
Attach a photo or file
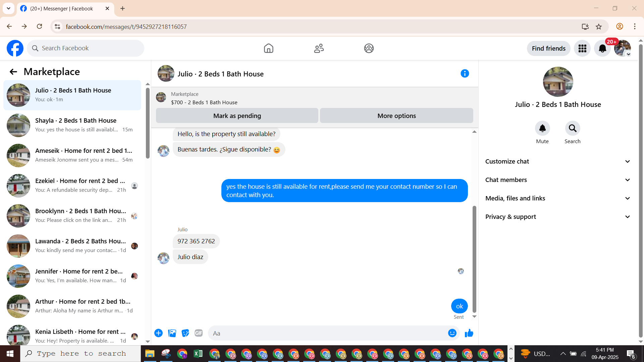[x=172, y=333]
